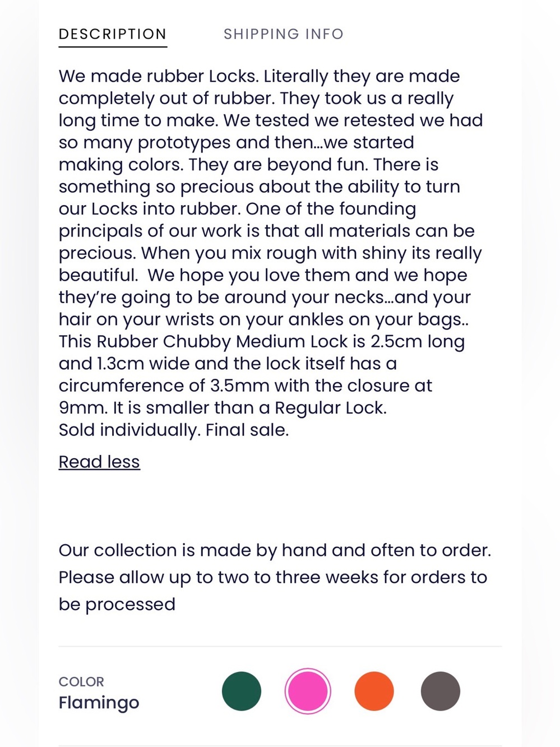Click the 'Please allow up to two' line
This screenshot has height=747, width=560.
click(x=273, y=577)
